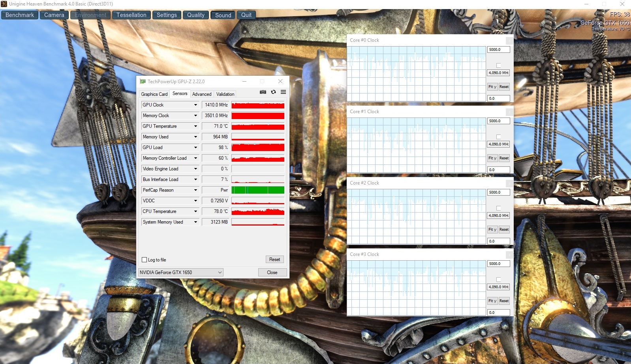Expand the Memory Used sensor dropdown
Viewport: 631px width, 364px height.
195,137
